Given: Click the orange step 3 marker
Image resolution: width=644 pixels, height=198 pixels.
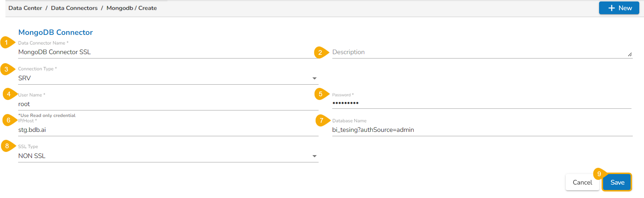Looking at the screenshot, I should 7,69.
